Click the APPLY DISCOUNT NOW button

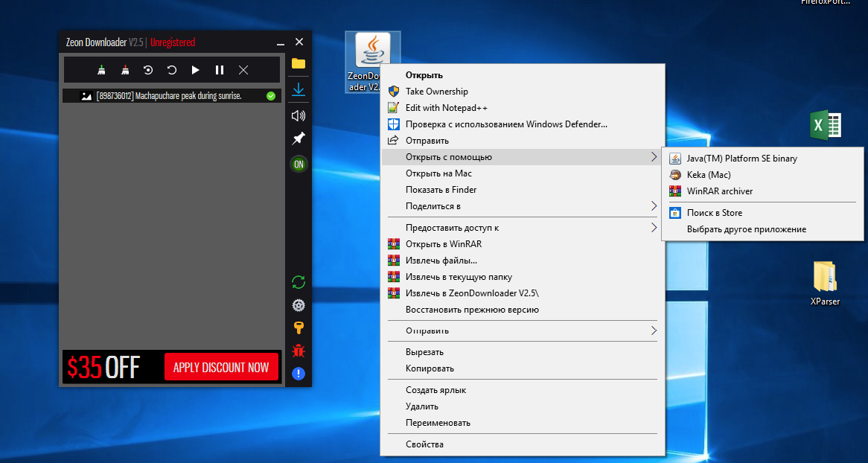click(221, 367)
